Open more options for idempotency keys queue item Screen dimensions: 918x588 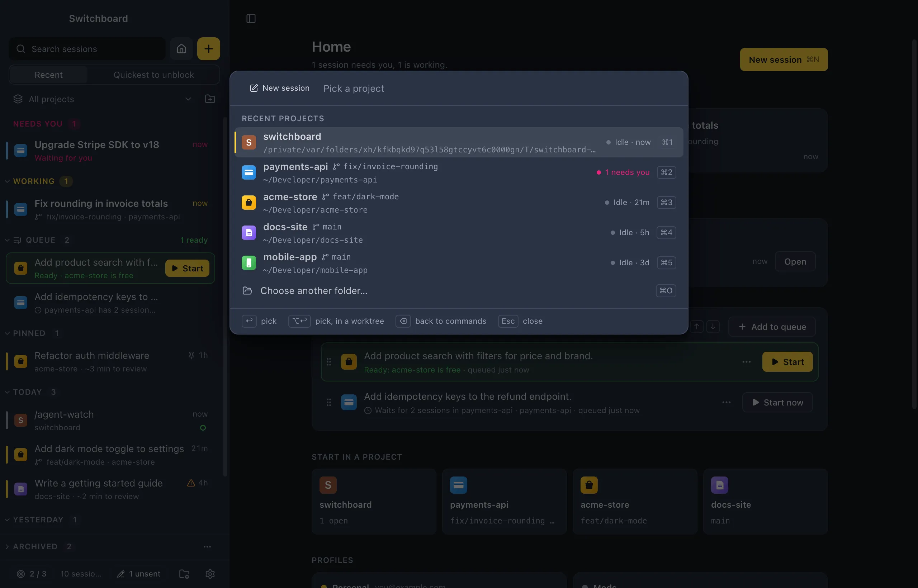click(726, 402)
